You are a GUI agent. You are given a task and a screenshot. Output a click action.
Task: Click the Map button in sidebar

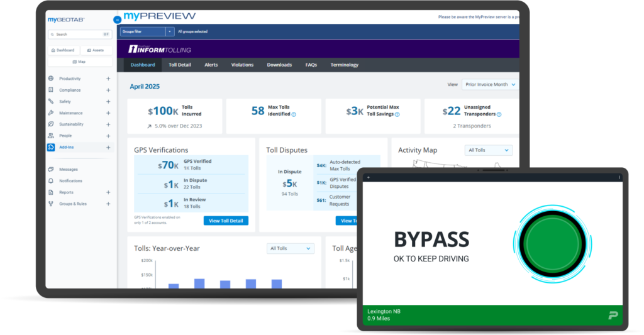80,62
